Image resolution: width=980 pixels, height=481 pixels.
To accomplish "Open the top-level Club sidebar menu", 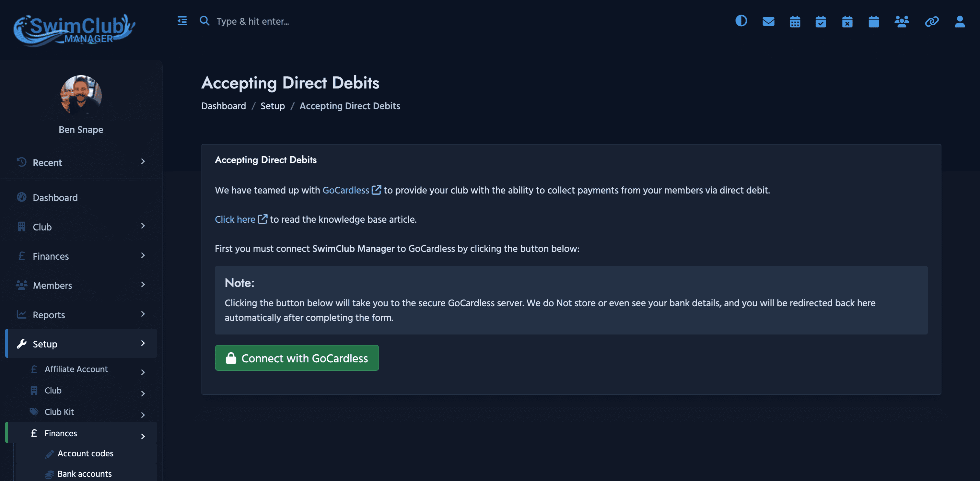I will click(81, 227).
